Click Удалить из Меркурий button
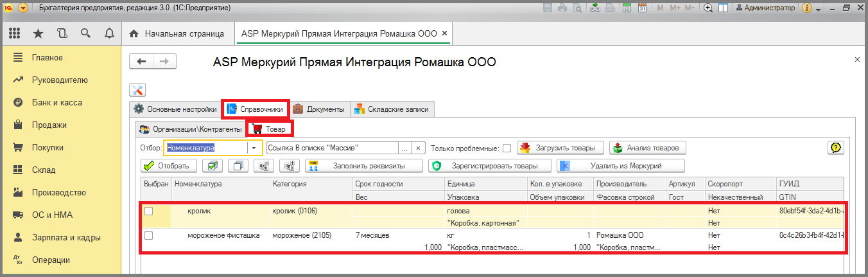Viewport: 868px width, 277px height. coord(621,166)
